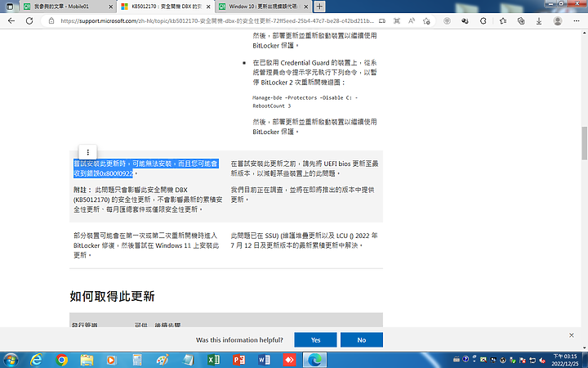Screen dimensions: 588x368
Task: Click the UEFI bios update workaround text
Action: point(305,168)
